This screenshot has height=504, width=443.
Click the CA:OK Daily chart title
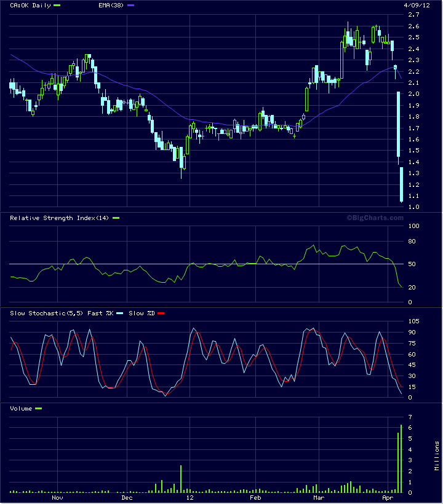tap(30, 6)
